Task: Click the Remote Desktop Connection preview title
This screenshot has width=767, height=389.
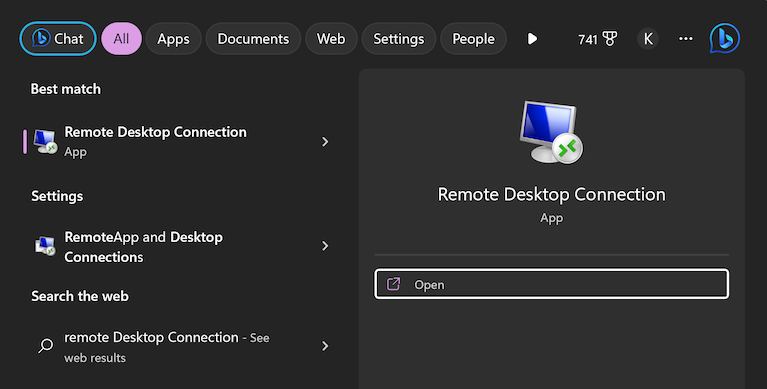Action: [x=551, y=194]
